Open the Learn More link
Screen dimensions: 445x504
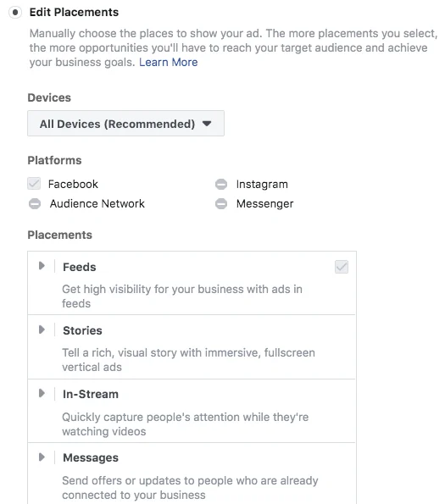[168, 62]
